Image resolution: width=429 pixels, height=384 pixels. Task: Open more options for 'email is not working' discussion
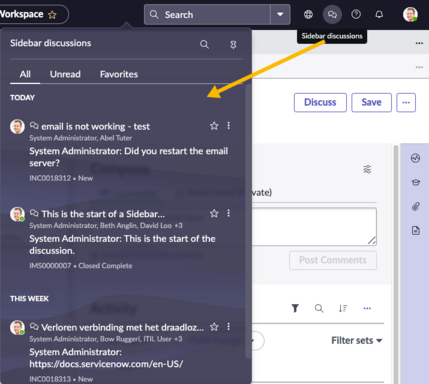(228, 126)
